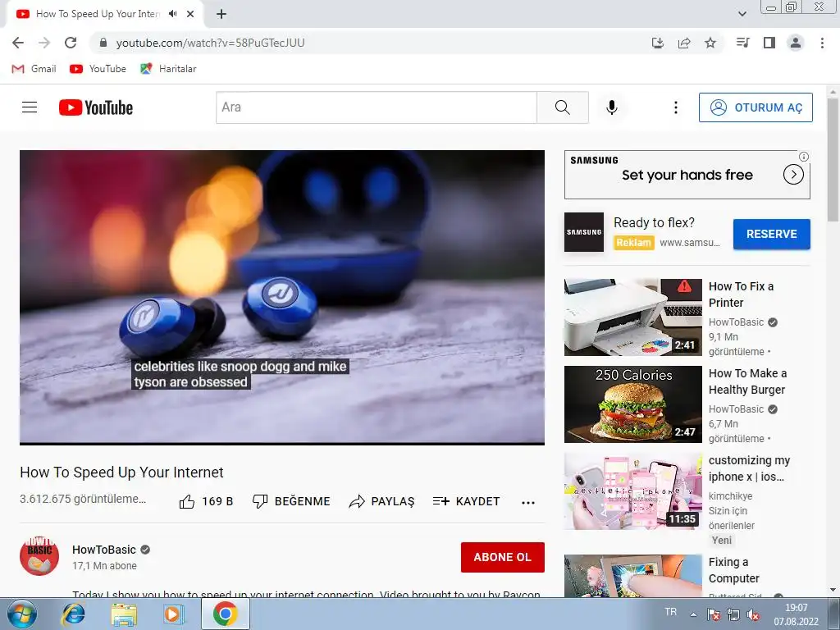The image size is (840, 630).
Task: Click the BEĞENME dislike button
Action: (291, 501)
